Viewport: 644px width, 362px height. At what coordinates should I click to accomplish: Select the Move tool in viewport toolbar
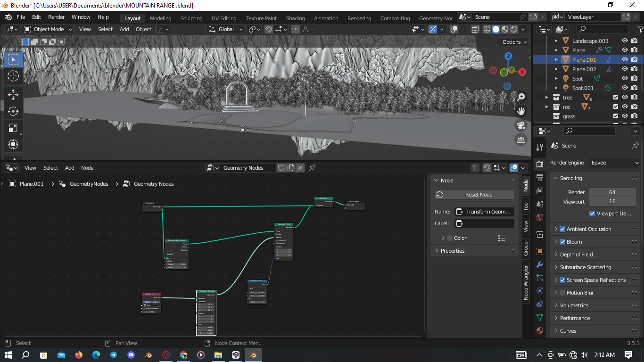(13, 95)
